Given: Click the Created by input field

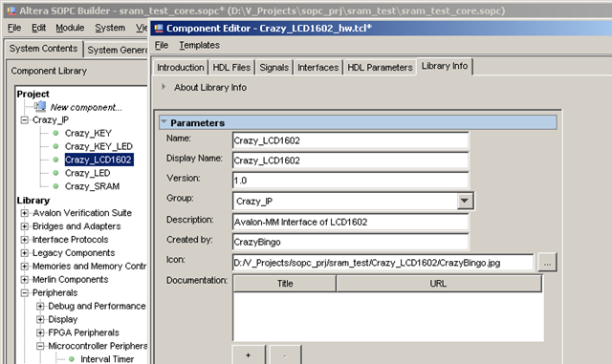Looking at the screenshot, I should 351,242.
